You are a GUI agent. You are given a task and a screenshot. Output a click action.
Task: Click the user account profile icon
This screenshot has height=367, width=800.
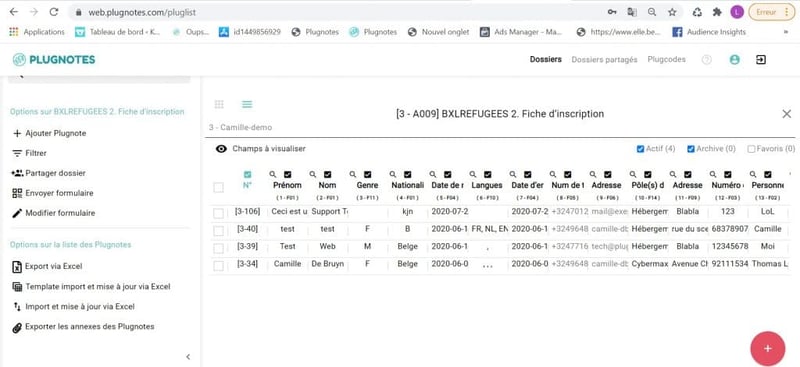click(735, 60)
